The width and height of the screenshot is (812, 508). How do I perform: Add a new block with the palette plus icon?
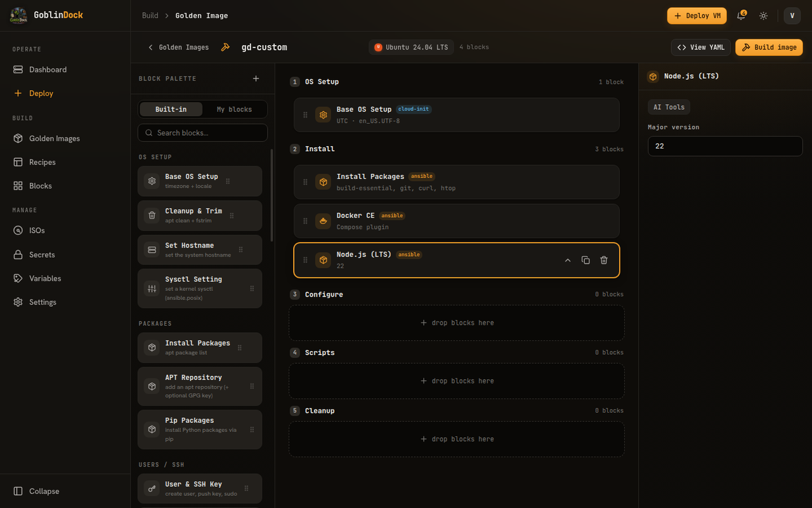(x=256, y=79)
